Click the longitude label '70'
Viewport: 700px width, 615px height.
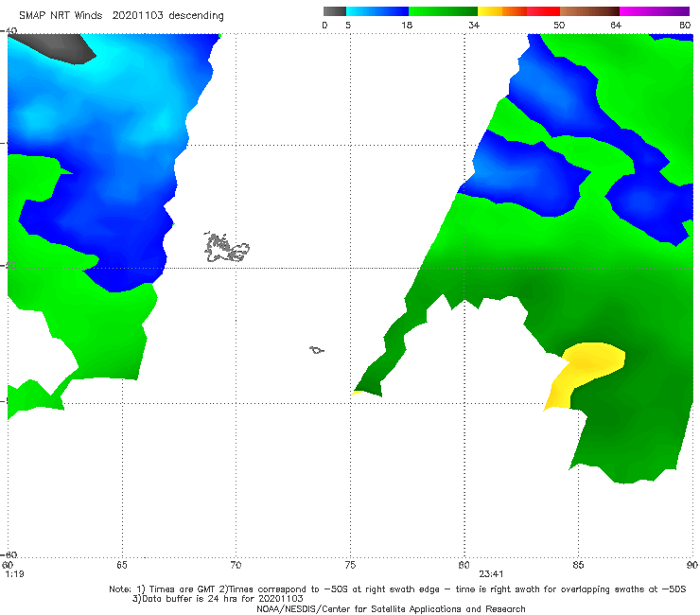(236, 566)
